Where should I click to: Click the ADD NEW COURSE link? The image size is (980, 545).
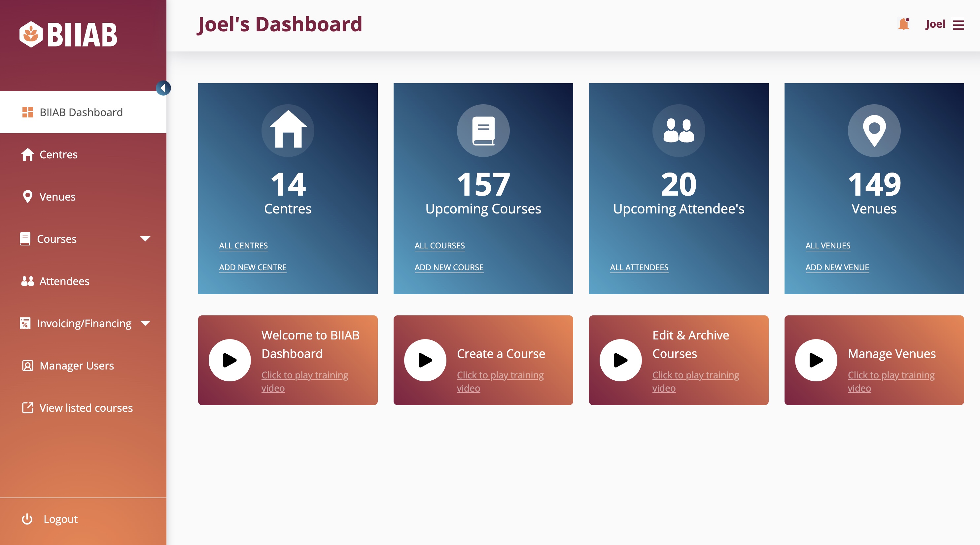(449, 267)
